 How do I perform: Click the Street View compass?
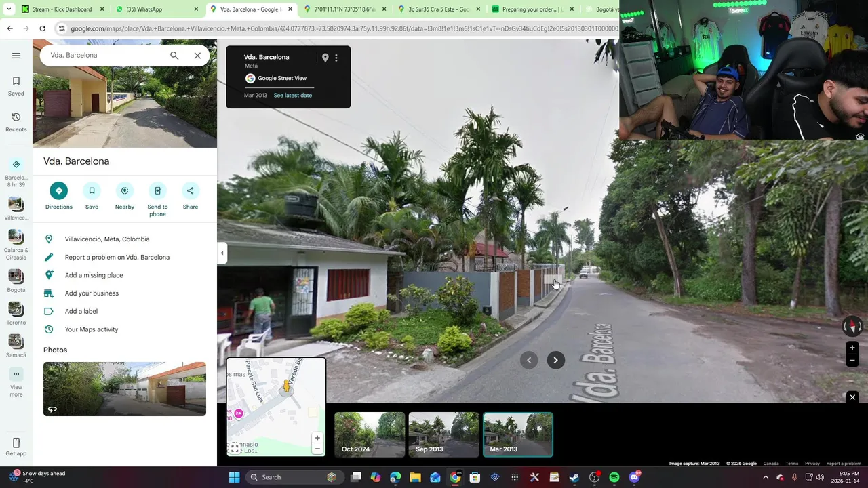tap(852, 326)
